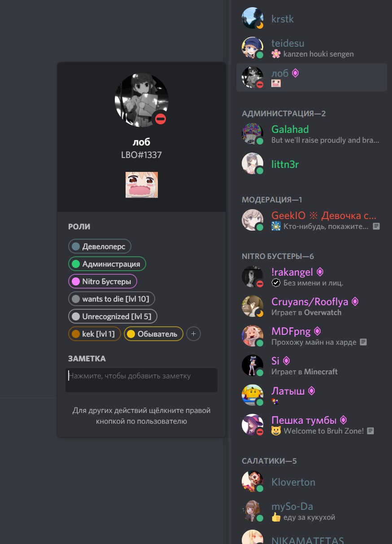
Task: Click the wants to die [lvl 10] role
Action: pos(112,299)
